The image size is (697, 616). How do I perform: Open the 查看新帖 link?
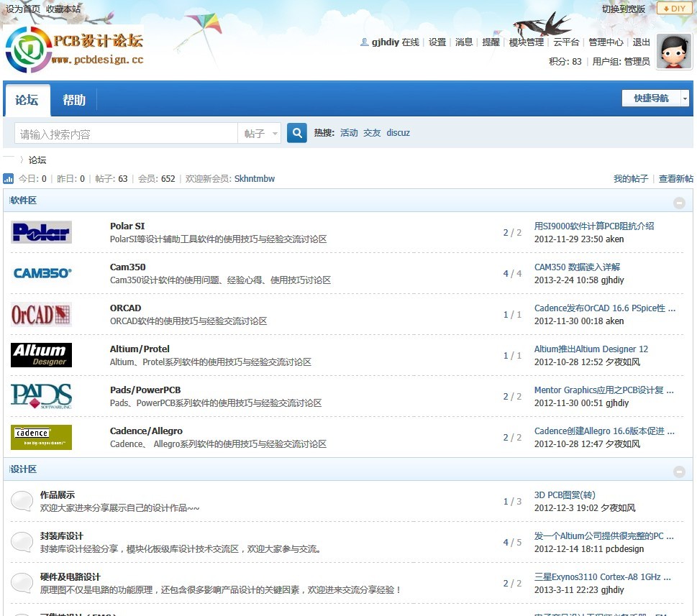(x=675, y=178)
